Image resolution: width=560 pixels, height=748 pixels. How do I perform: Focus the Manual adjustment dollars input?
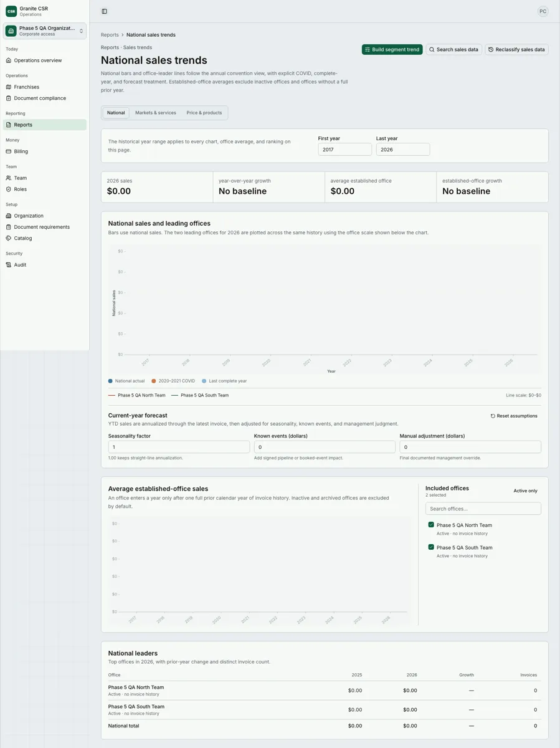coord(470,447)
